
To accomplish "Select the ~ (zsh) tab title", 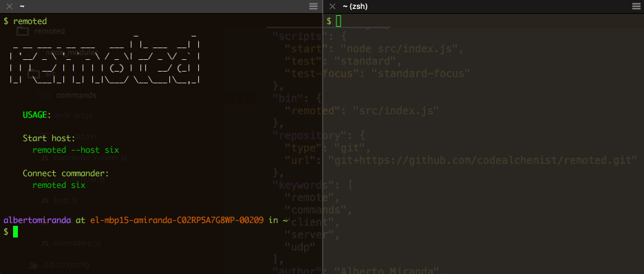I will coord(355,6).
